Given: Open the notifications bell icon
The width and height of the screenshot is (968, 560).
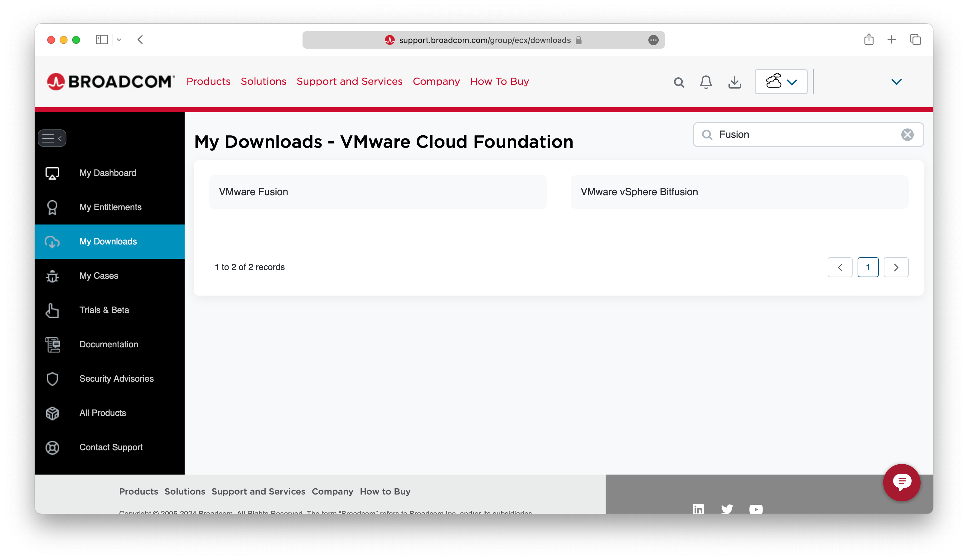Looking at the screenshot, I should [x=706, y=82].
